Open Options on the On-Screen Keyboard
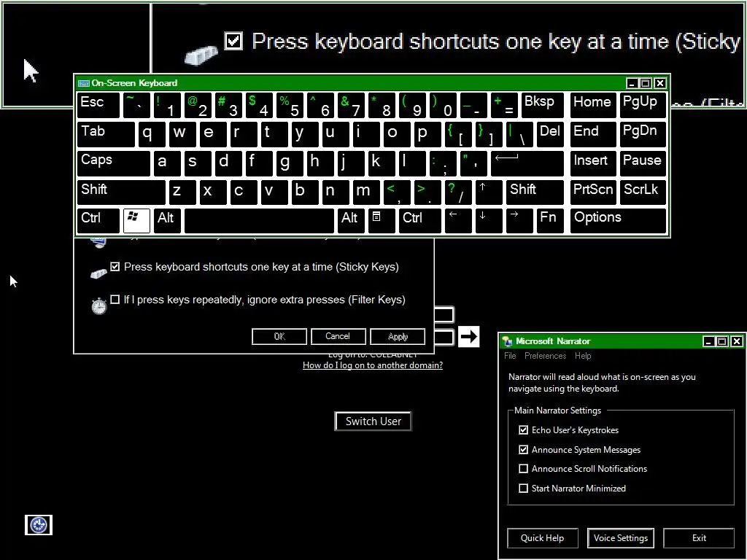 [619, 220]
